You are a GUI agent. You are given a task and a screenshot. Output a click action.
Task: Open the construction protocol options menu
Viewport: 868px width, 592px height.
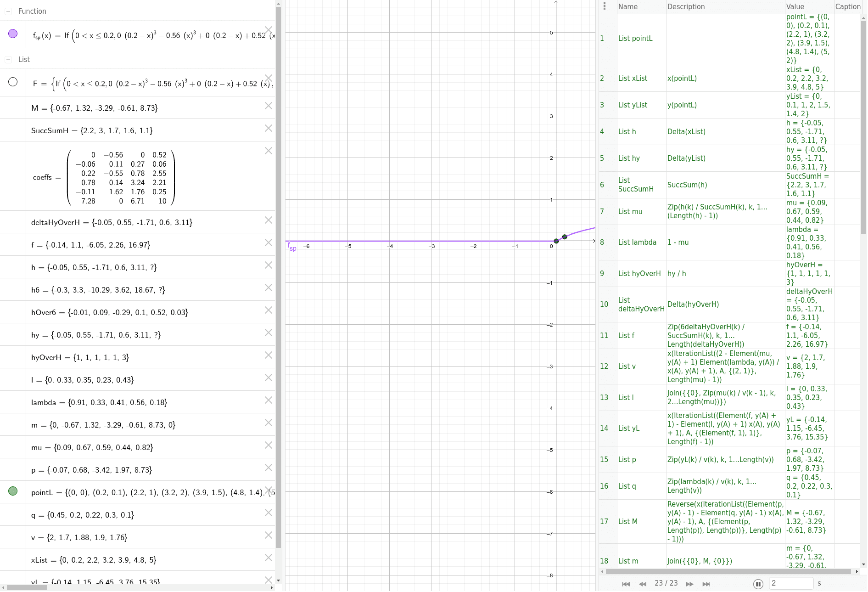605,6
